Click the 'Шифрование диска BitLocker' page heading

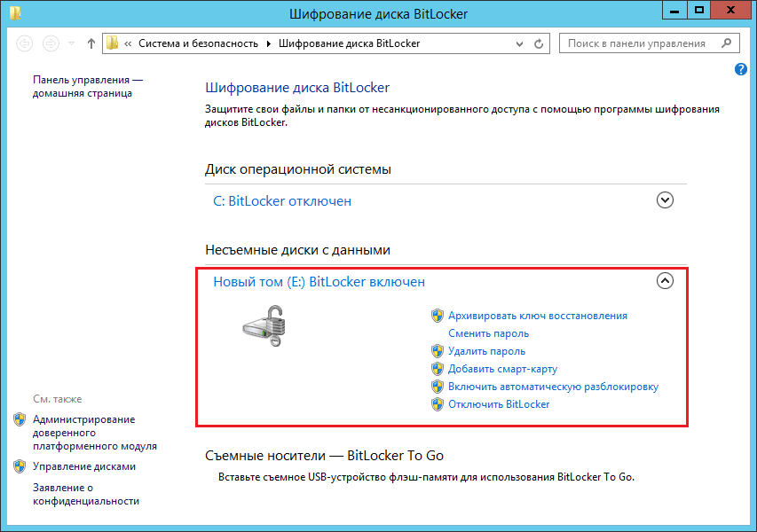coord(297,88)
